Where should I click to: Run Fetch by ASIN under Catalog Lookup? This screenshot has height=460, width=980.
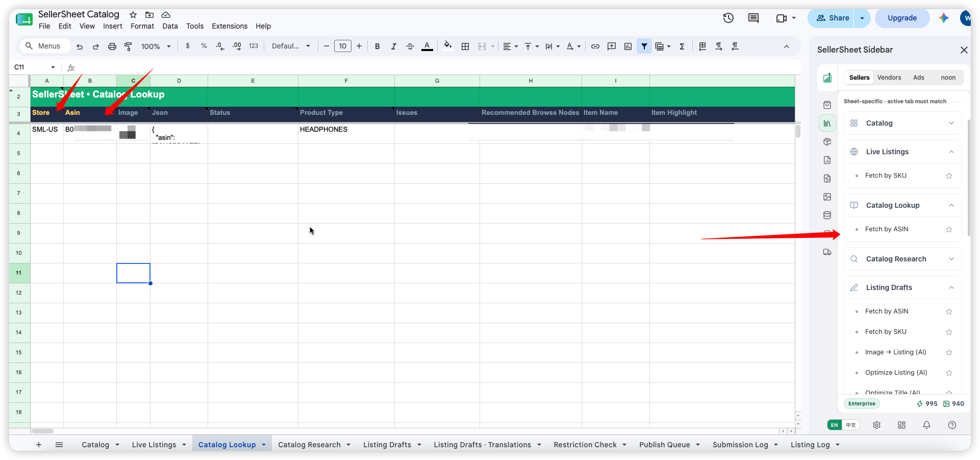[x=887, y=229]
